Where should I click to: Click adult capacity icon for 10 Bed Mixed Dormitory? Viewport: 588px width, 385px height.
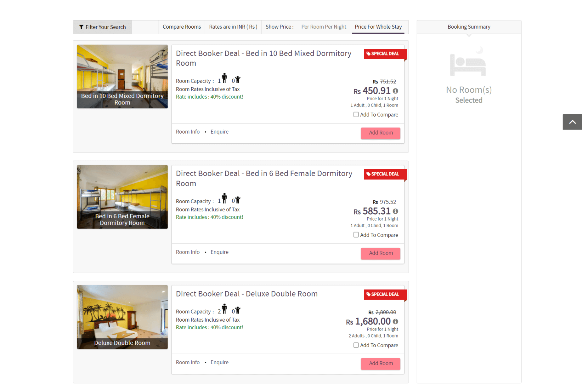(x=224, y=78)
